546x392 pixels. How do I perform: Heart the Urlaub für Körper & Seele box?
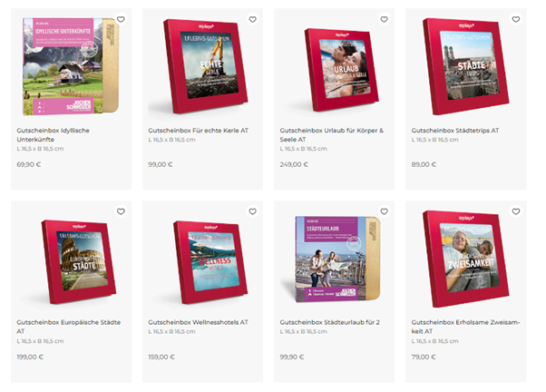pyautogui.click(x=384, y=19)
